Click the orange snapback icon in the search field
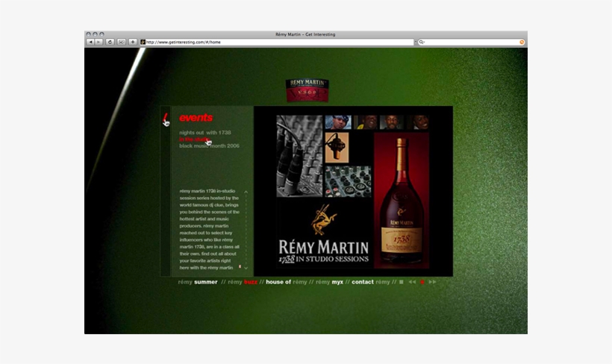 pos(522,42)
